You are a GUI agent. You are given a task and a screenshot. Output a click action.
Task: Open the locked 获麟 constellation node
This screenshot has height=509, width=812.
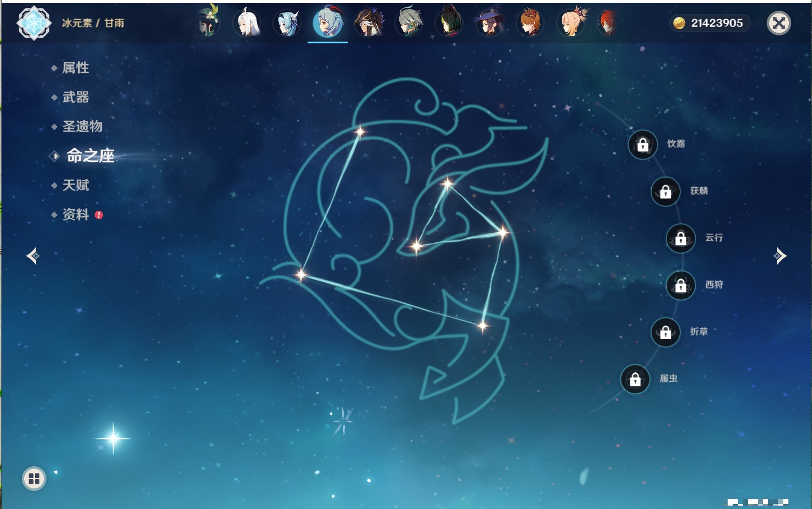click(x=666, y=192)
